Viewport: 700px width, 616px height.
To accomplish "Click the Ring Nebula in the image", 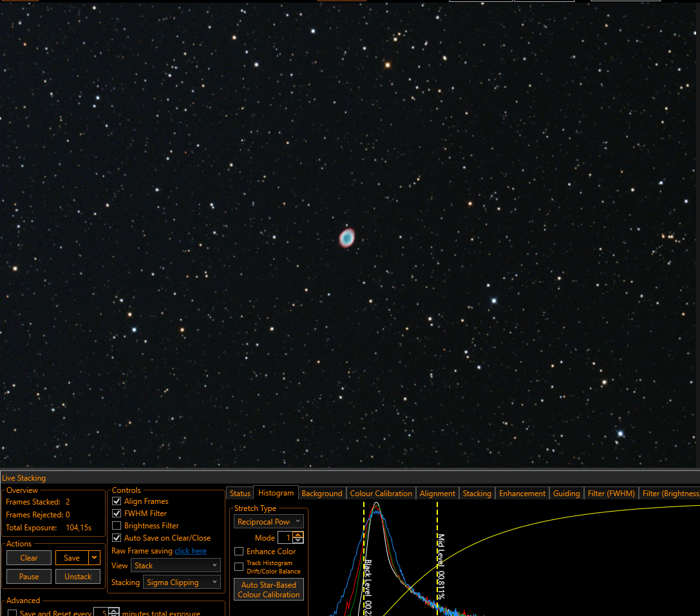I will [347, 238].
